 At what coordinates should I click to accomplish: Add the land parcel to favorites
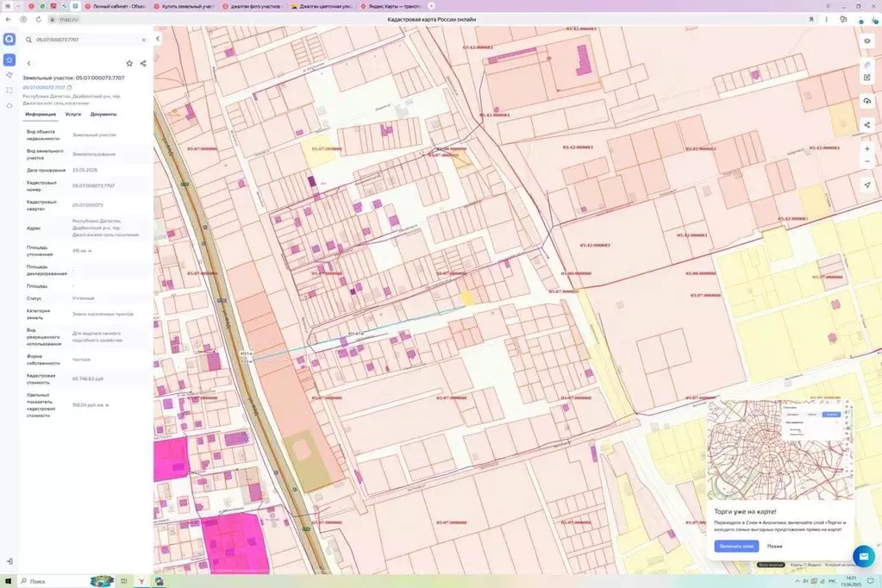(129, 64)
